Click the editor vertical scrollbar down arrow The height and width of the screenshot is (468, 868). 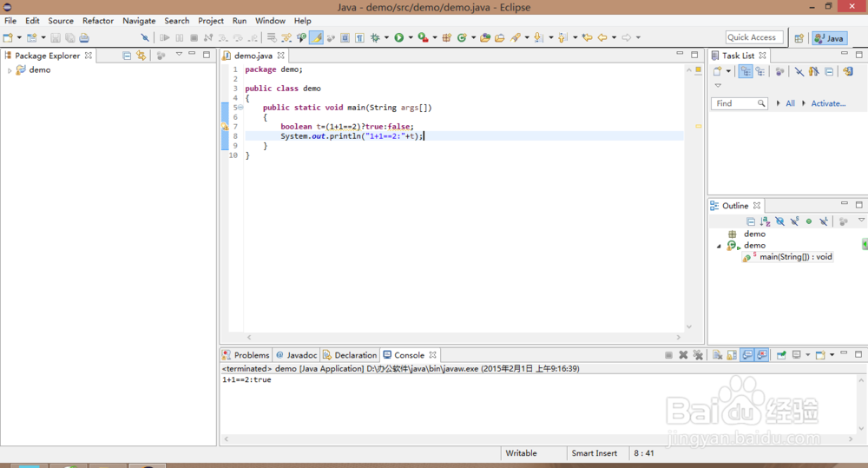coord(689,326)
